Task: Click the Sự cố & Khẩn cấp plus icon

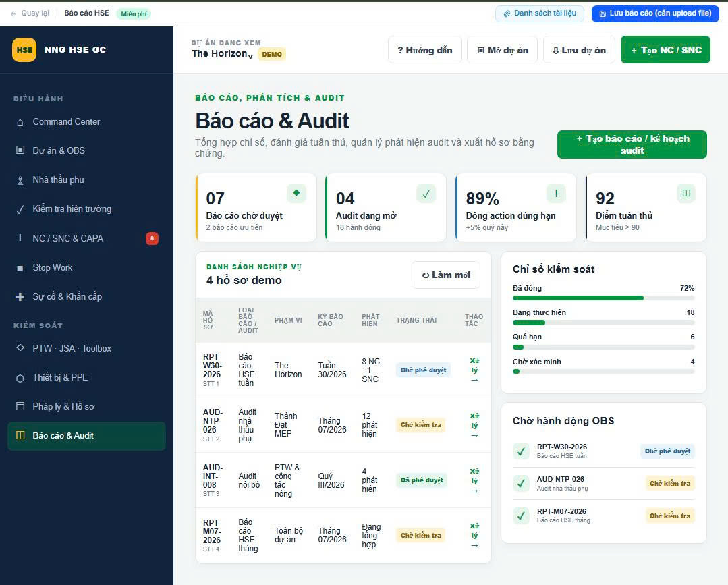Action: 20,297
